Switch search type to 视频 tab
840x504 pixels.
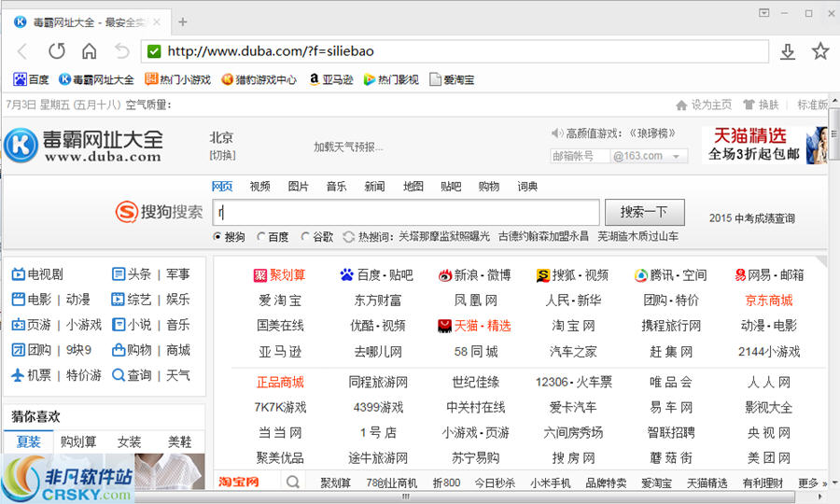(259, 187)
